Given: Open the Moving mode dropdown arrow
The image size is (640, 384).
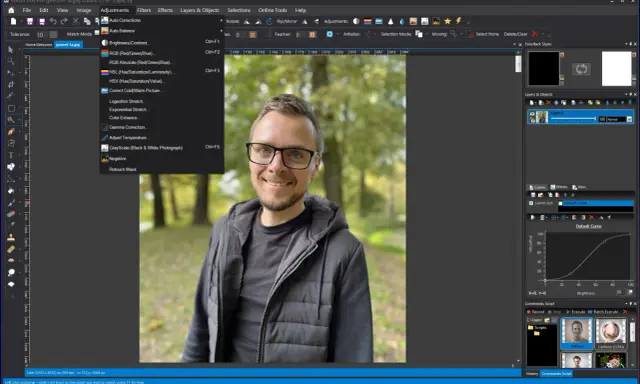Looking at the screenshot, I should click(461, 34).
